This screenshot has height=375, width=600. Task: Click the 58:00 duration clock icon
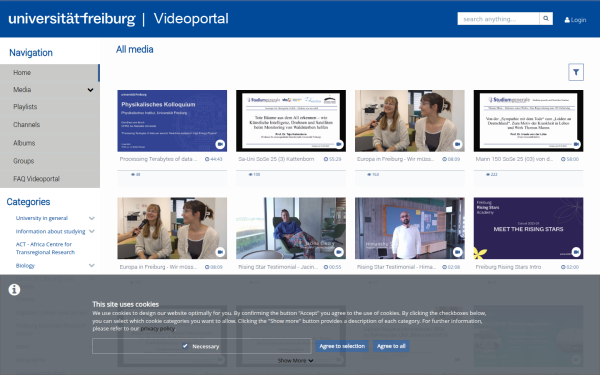coord(563,159)
